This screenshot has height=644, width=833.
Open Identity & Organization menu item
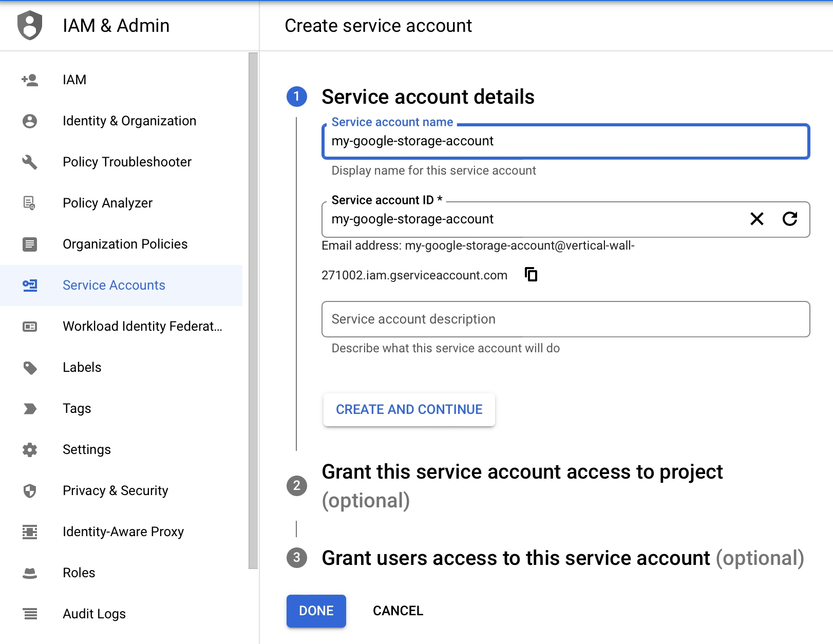click(129, 121)
